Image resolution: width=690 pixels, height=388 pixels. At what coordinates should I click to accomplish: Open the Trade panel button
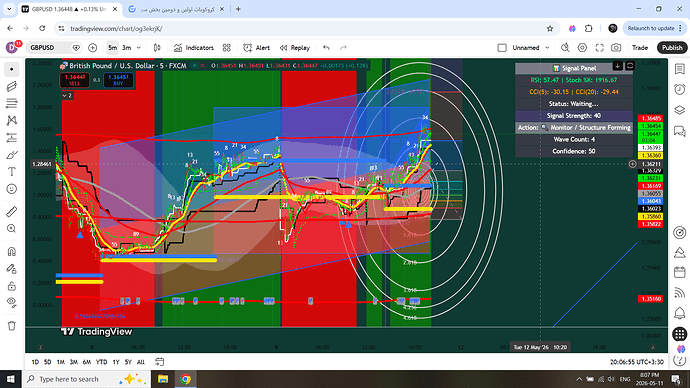[x=640, y=48]
